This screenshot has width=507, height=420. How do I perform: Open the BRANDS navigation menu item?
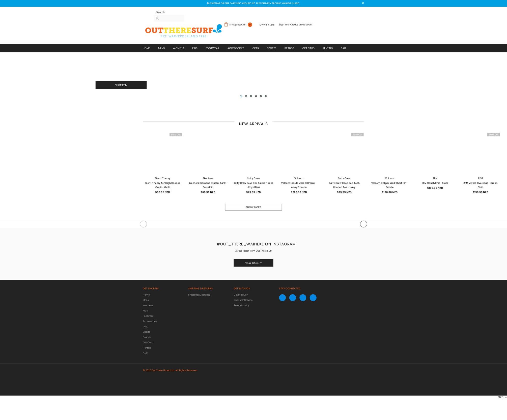pyautogui.click(x=289, y=48)
